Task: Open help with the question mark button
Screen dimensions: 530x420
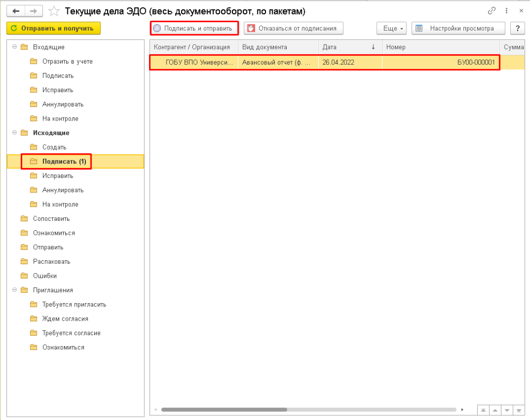Action: (518, 28)
